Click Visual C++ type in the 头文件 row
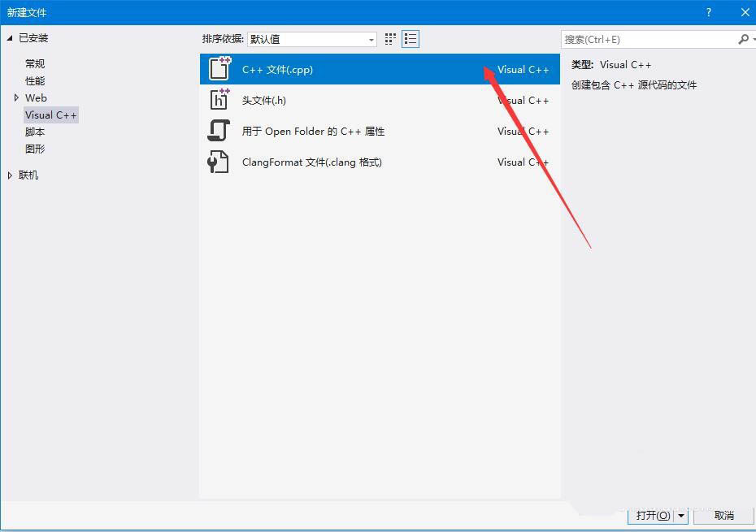Viewport: 756px width, 532px height. pyautogui.click(x=524, y=100)
